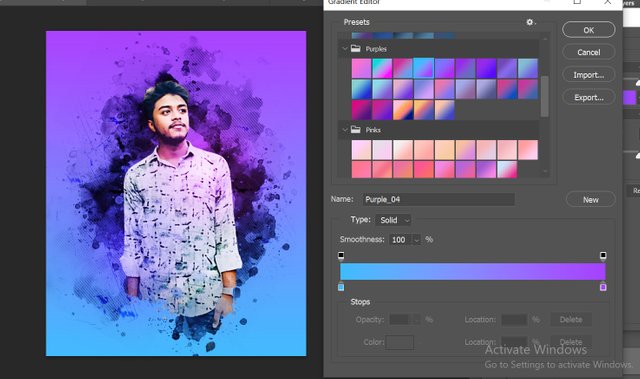
Task: Select second swatch in Pinks first row
Action: 382,150
